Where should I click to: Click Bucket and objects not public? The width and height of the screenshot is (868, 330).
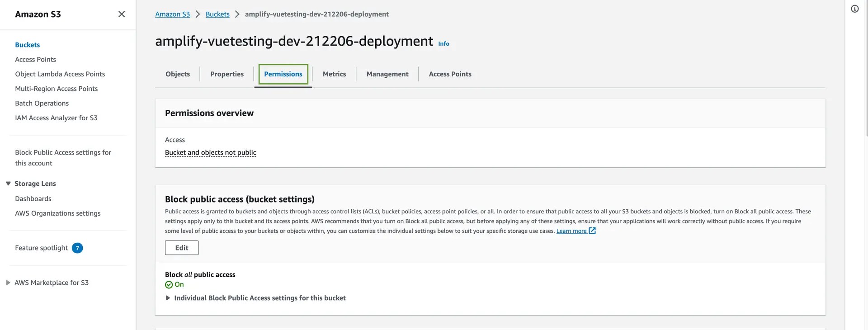(211, 152)
